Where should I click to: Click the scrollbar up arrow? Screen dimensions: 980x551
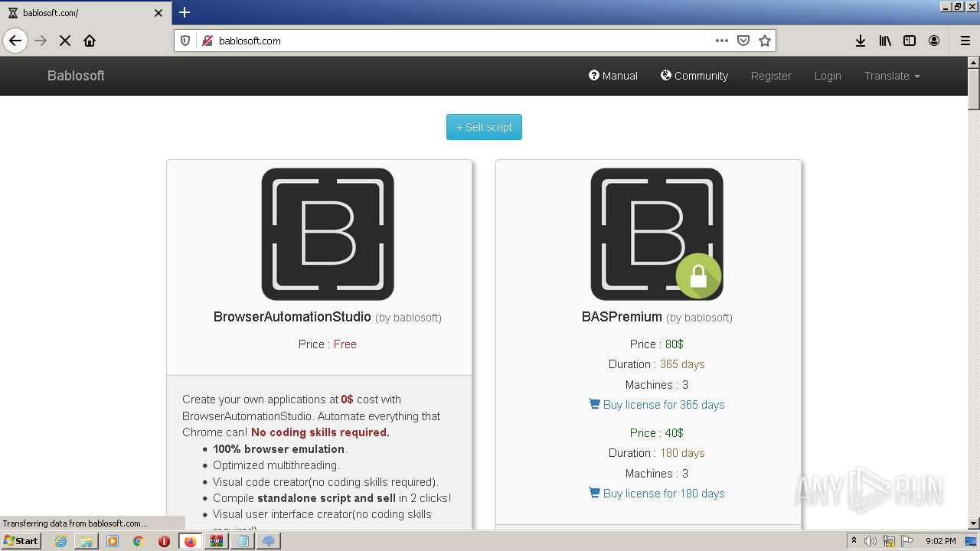click(974, 63)
